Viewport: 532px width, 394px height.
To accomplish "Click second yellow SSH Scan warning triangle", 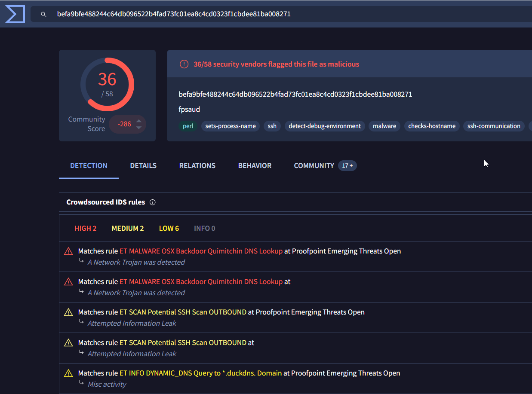I will coord(68,343).
